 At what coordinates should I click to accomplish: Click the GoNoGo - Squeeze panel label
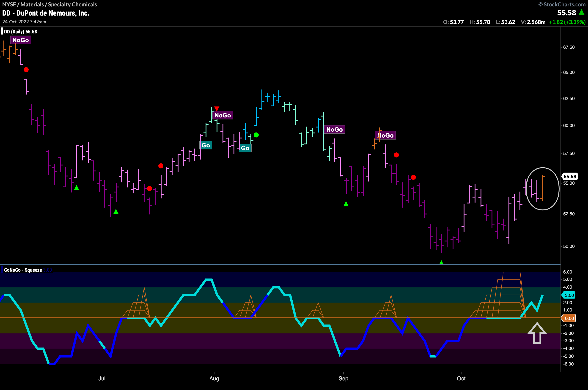[x=23, y=270]
